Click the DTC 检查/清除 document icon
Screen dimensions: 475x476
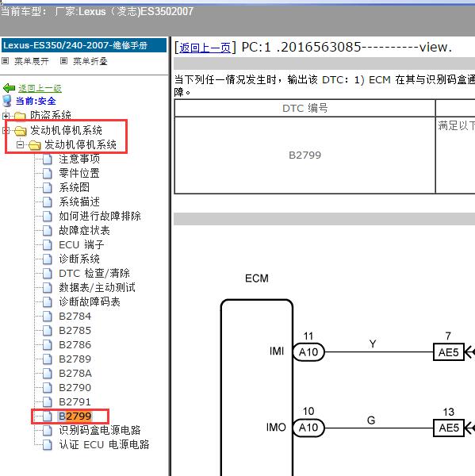(x=48, y=273)
